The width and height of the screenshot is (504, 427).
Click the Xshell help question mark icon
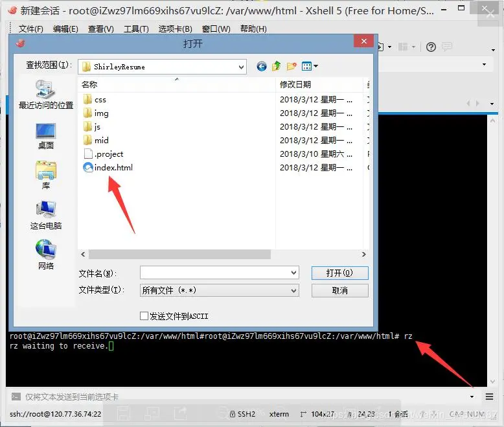tap(431, 47)
